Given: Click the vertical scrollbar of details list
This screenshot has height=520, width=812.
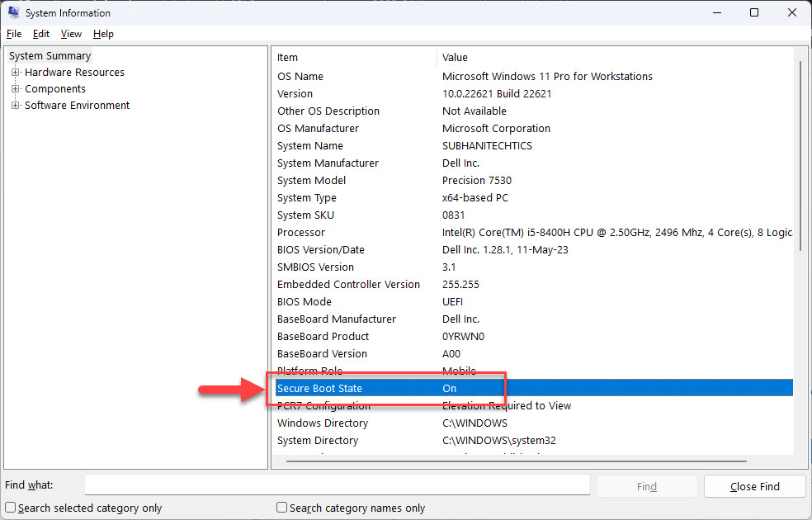Looking at the screenshot, I should point(800,155).
